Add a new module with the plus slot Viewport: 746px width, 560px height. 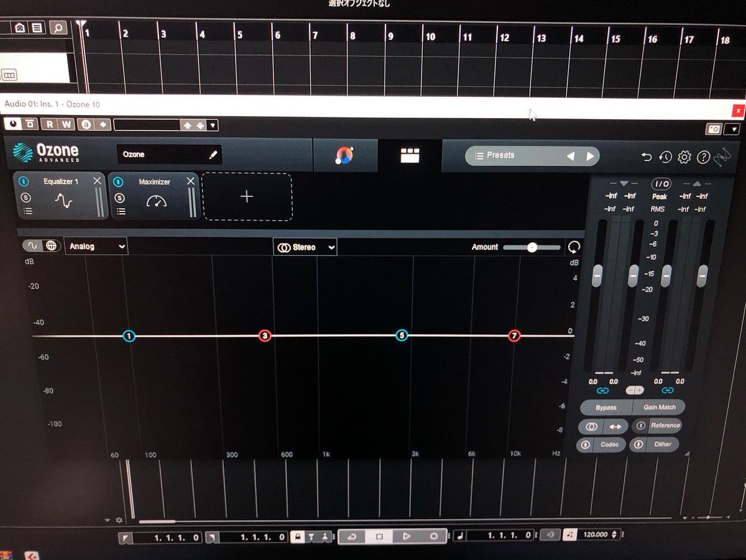[x=247, y=196]
